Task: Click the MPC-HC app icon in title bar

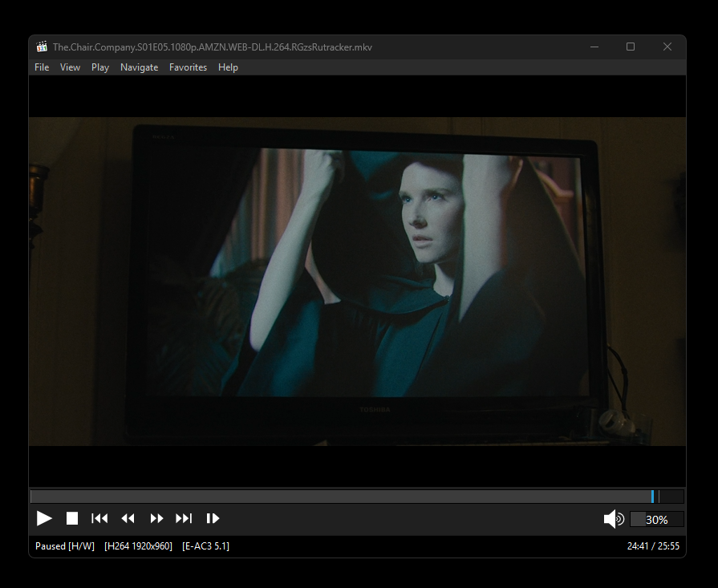Action: click(x=42, y=47)
